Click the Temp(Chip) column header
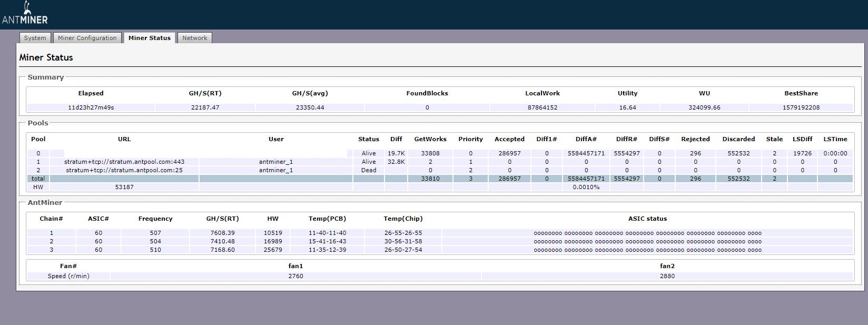868x325 pixels. point(403,219)
